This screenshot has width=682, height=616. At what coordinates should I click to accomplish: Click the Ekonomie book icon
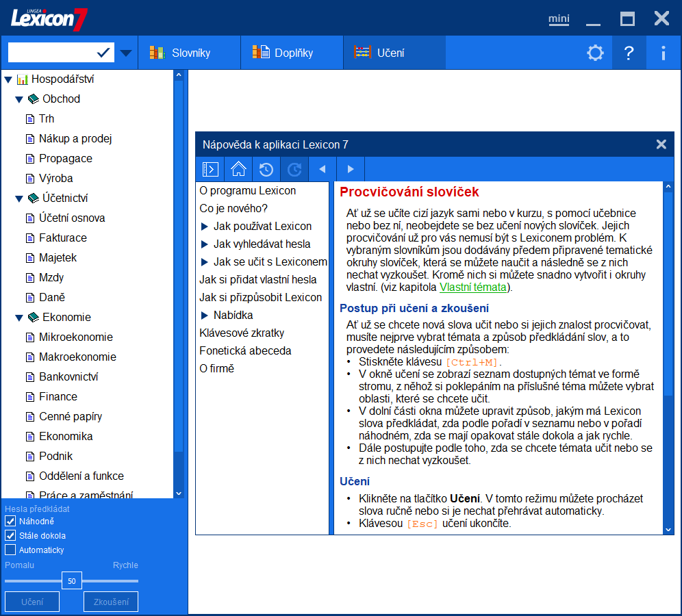point(34,318)
